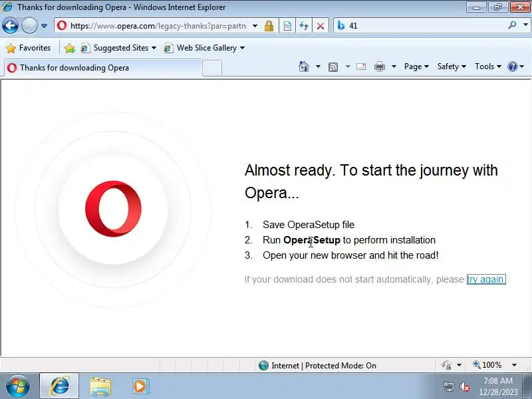Expand the feeds dropdown arrow

click(348, 66)
